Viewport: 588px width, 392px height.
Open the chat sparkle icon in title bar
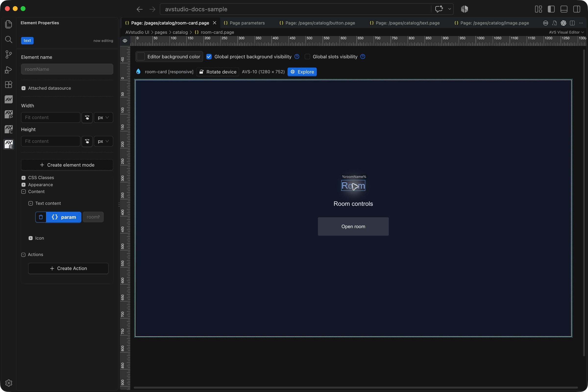(x=439, y=9)
